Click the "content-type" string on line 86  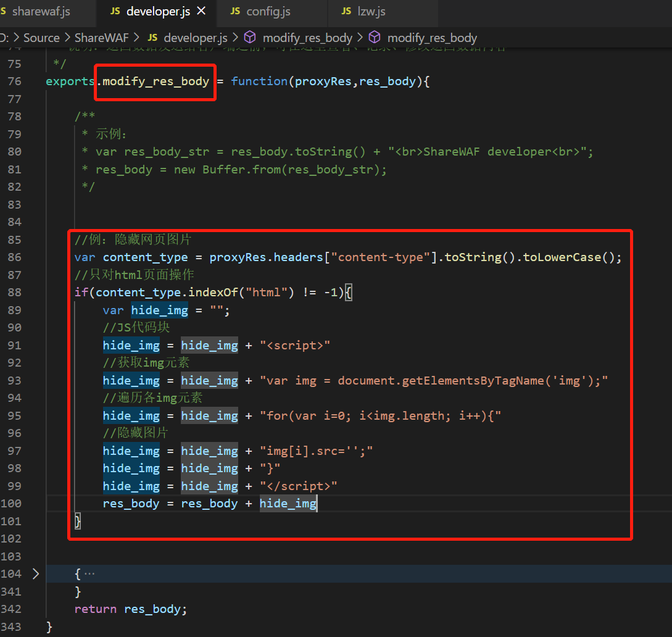point(380,257)
